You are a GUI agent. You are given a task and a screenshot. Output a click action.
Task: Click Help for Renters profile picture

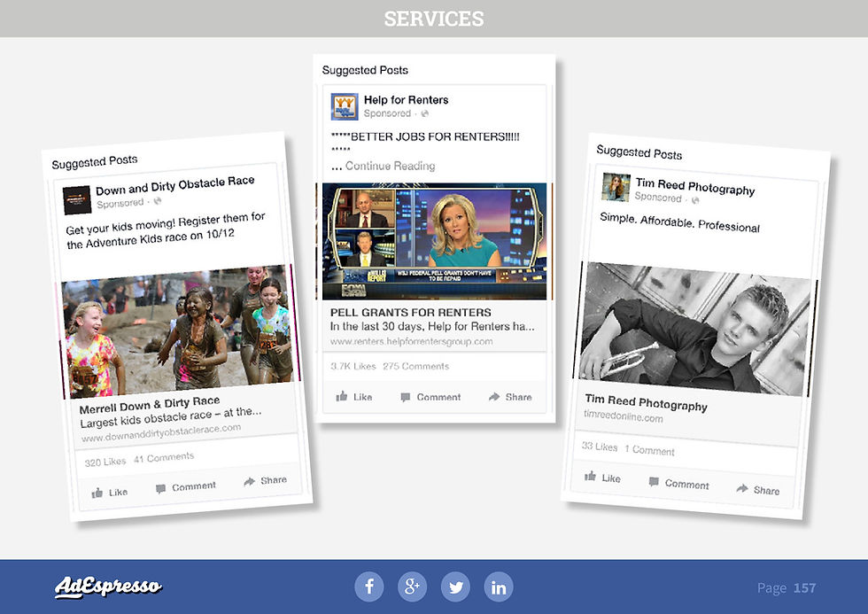click(345, 106)
